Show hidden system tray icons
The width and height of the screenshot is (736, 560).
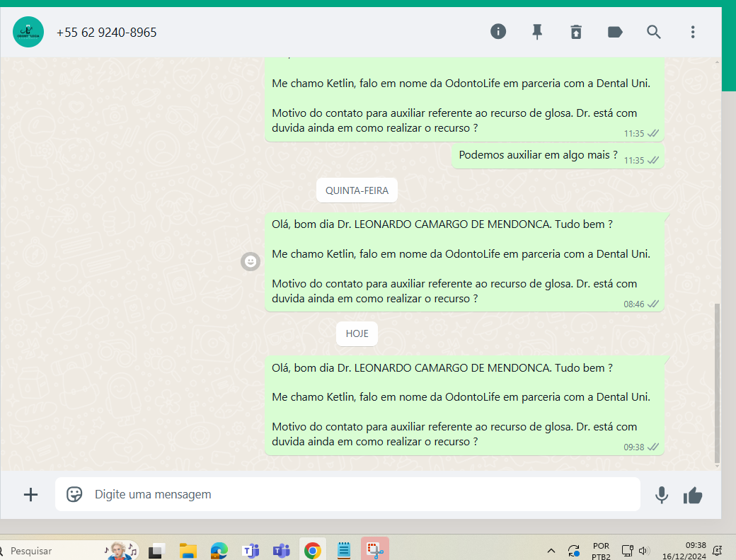551,551
